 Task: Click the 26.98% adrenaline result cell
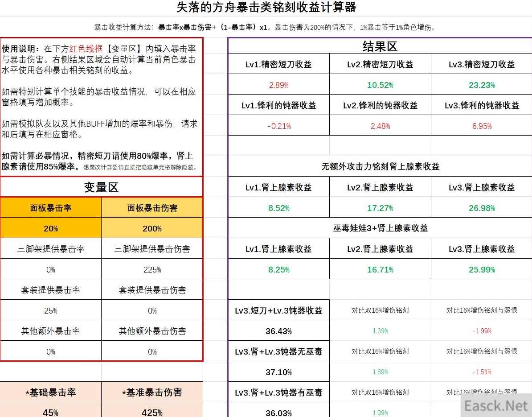(482, 208)
